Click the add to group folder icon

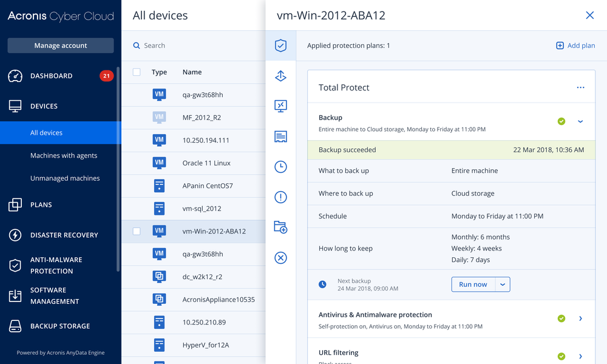pos(280,227)
